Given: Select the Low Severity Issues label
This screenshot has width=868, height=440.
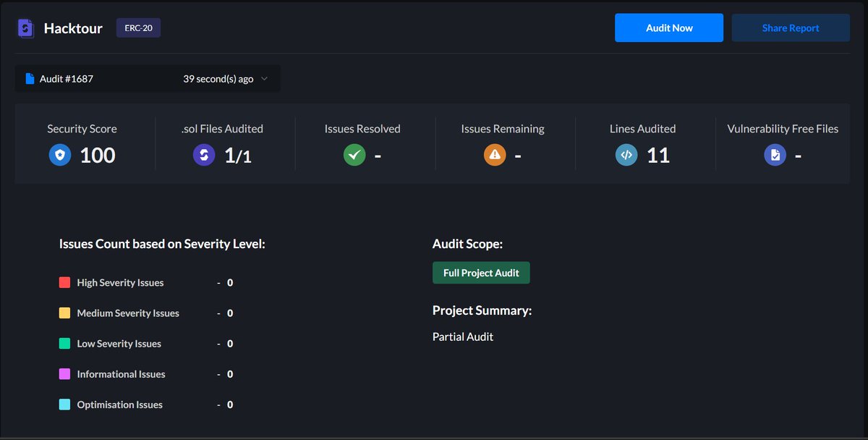Looking at the screenshot, I should pyautogui.click(x=119, y=343).
